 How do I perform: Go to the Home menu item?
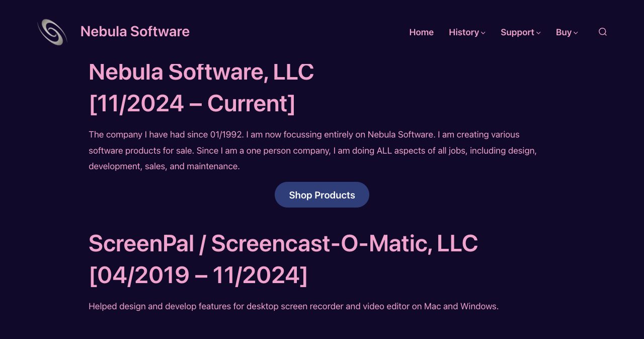[421, 32]
